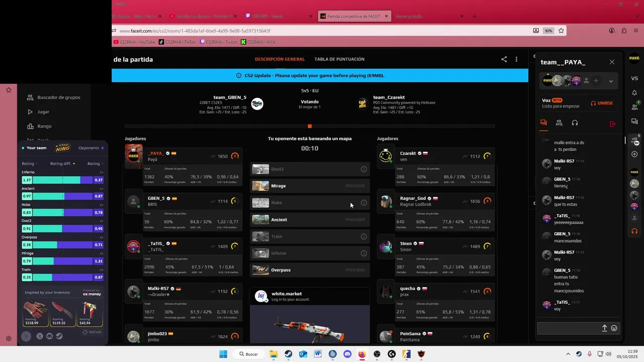The image size is (644, 362).
Task: Expand Inferno map details arrows in overlay
Action: 101,172
